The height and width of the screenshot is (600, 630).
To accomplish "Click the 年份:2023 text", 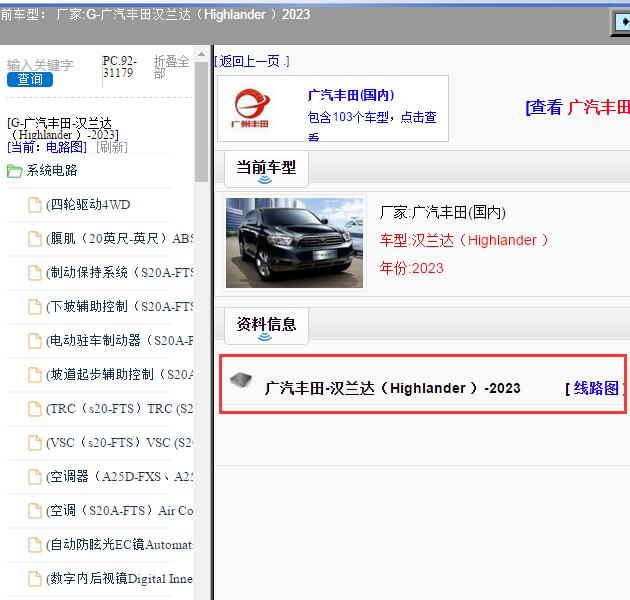I will pos(411,268).
